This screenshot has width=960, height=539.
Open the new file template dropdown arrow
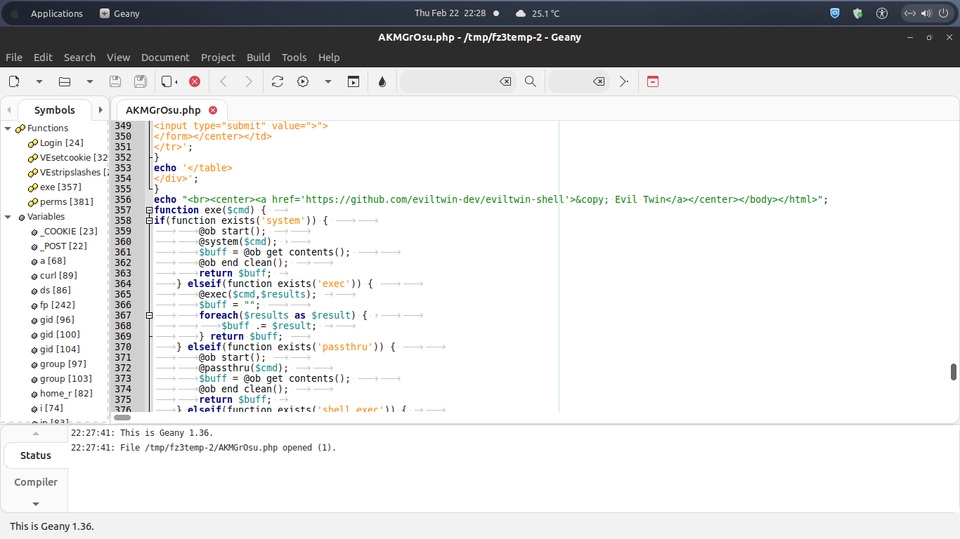[39, 81]
